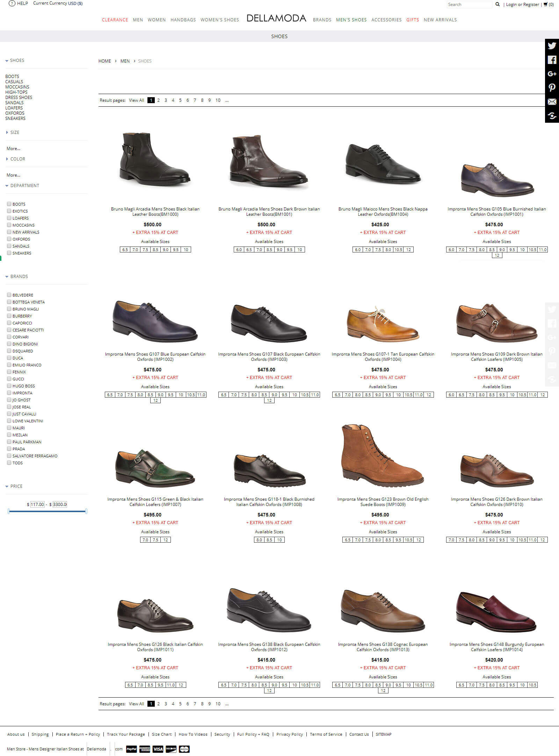559x756 pixels.
Task: Check the Bruno Magli brand filter
Action: coord(9,309)
